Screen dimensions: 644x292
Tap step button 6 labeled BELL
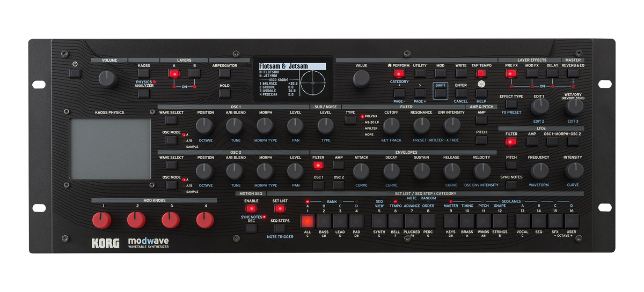(396, 221)
